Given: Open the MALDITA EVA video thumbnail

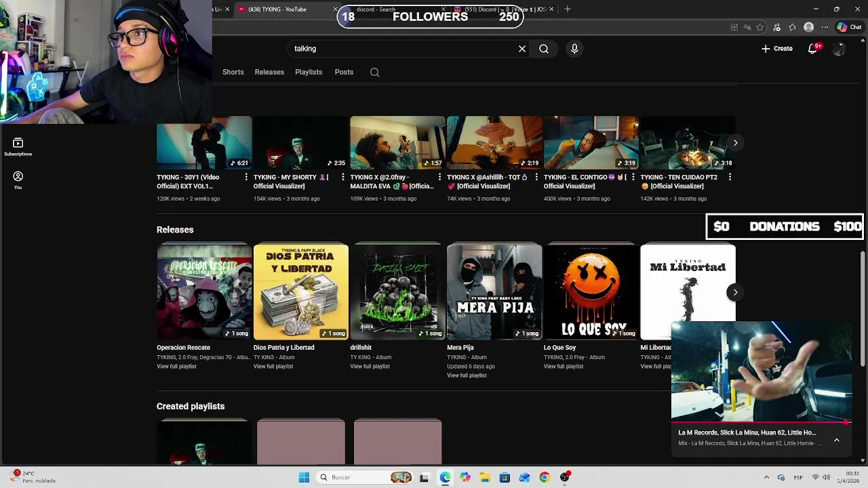Looking at the screenshot, I should point(397,143).
